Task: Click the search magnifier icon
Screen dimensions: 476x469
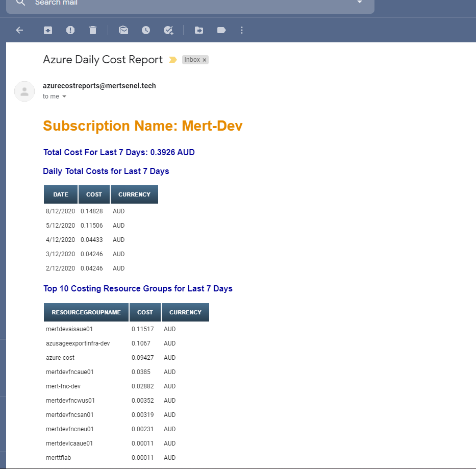Action: 20,3
